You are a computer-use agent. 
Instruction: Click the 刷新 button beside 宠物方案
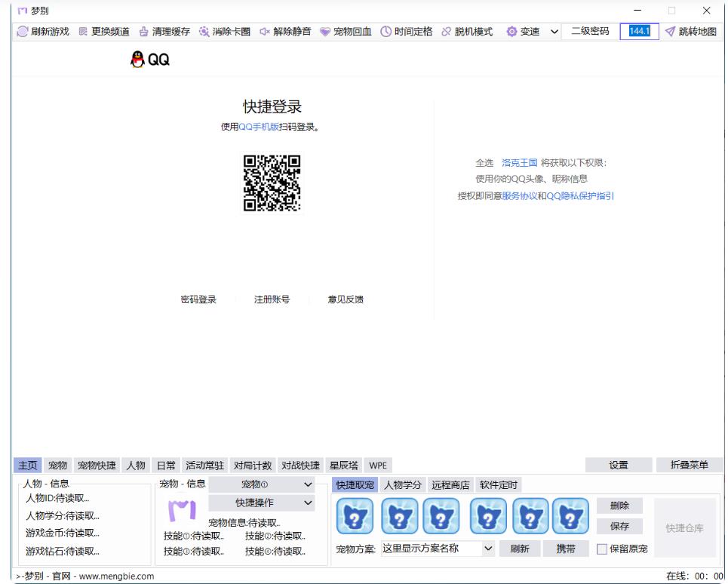(520, 549)
